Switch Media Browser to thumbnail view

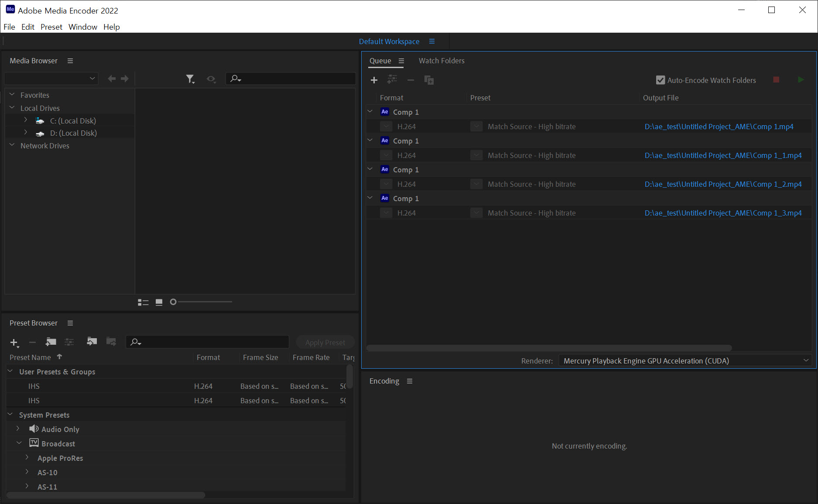click(159, 302)
